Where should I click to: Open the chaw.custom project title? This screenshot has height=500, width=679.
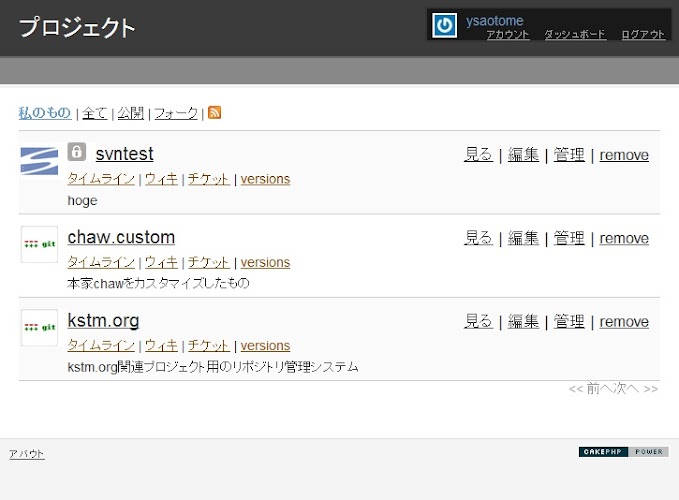[121, 237]
